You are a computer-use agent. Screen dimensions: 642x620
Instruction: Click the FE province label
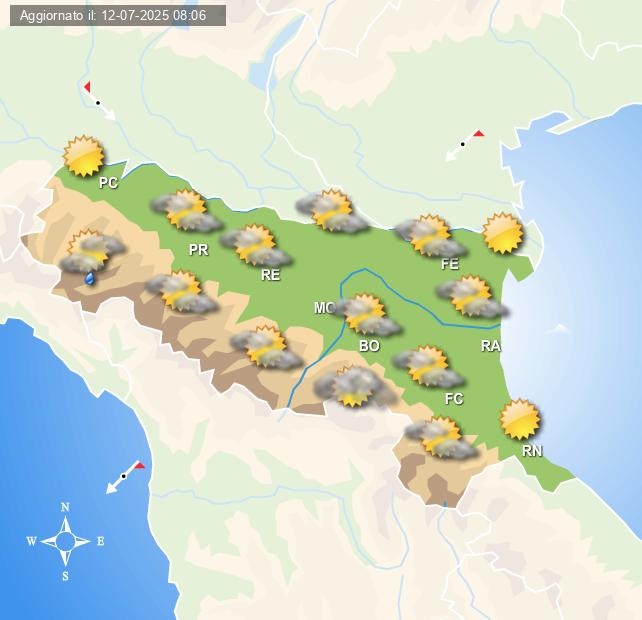pos(450,264)
